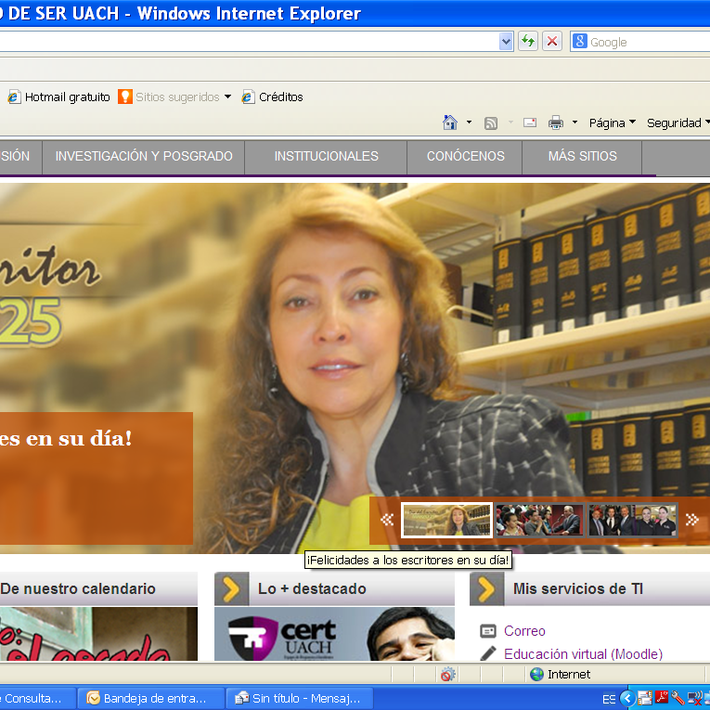710x710 pixels.
Task: Open the Correo link
Action: [x=524, y=631]
